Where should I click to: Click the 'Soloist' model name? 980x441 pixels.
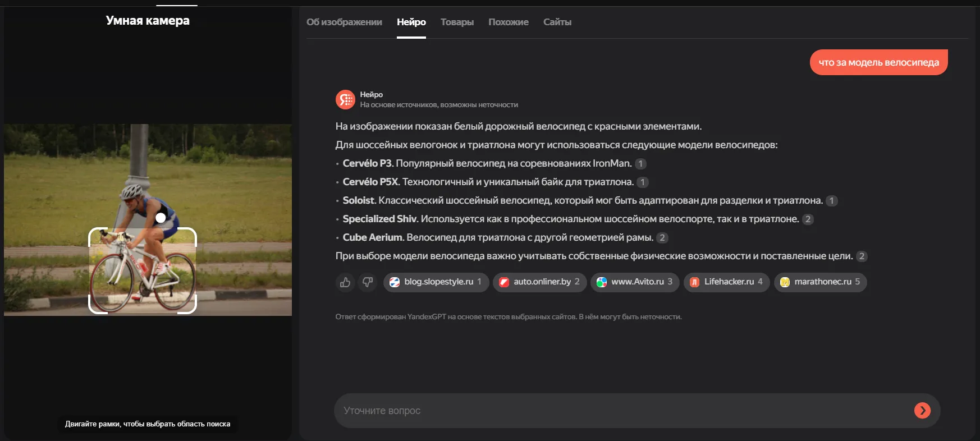click(x=358, y=200)
